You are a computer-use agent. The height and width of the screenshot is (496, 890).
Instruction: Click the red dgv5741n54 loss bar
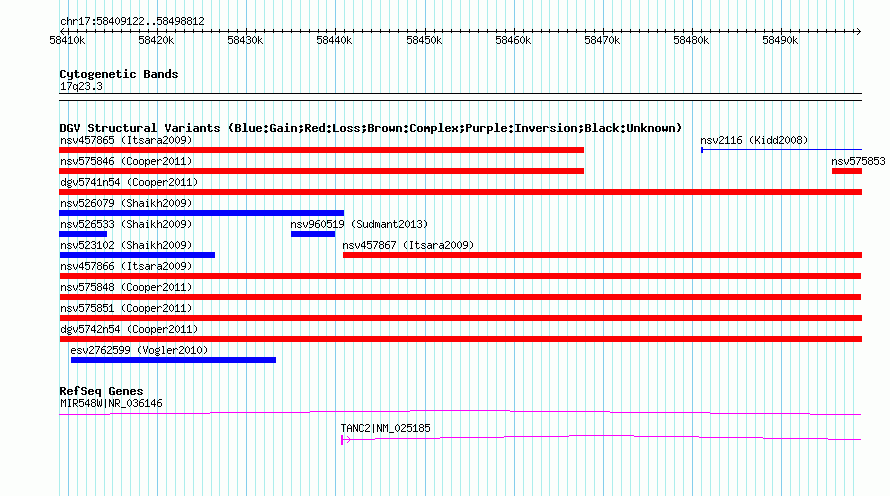[x=460, y=192]
